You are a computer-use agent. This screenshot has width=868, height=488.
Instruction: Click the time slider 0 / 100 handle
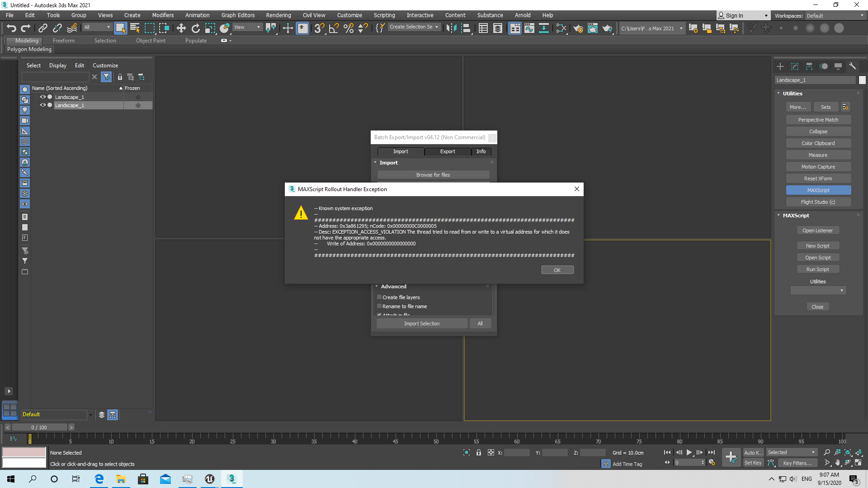(39, 427)
